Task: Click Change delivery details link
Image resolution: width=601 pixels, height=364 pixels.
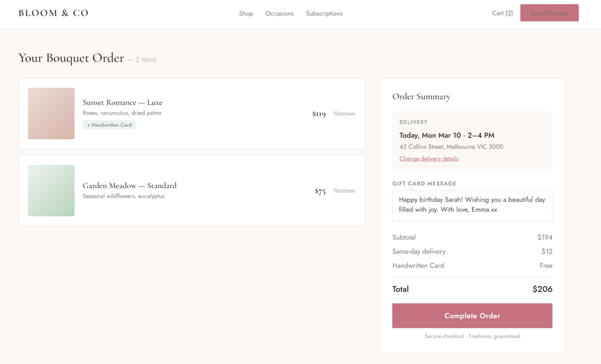Action: [x=429, y=159]
